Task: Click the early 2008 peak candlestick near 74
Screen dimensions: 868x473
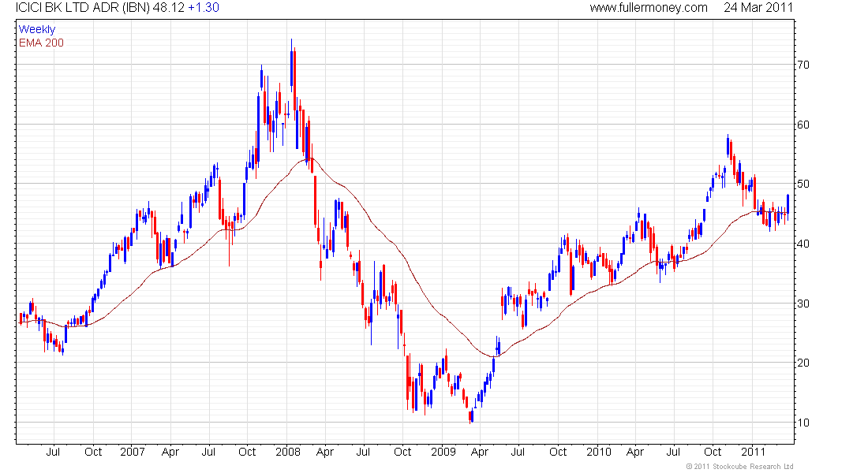Action: [291, 65]
